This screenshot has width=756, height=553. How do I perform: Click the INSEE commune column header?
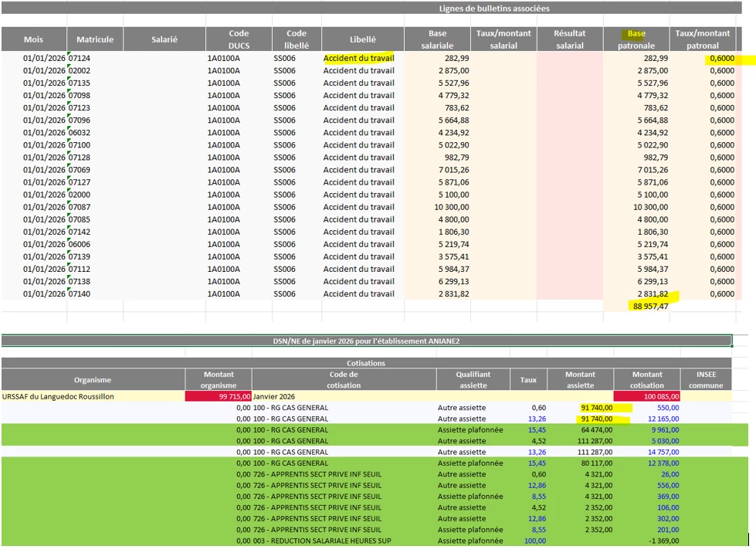click(x=706, y=380)
